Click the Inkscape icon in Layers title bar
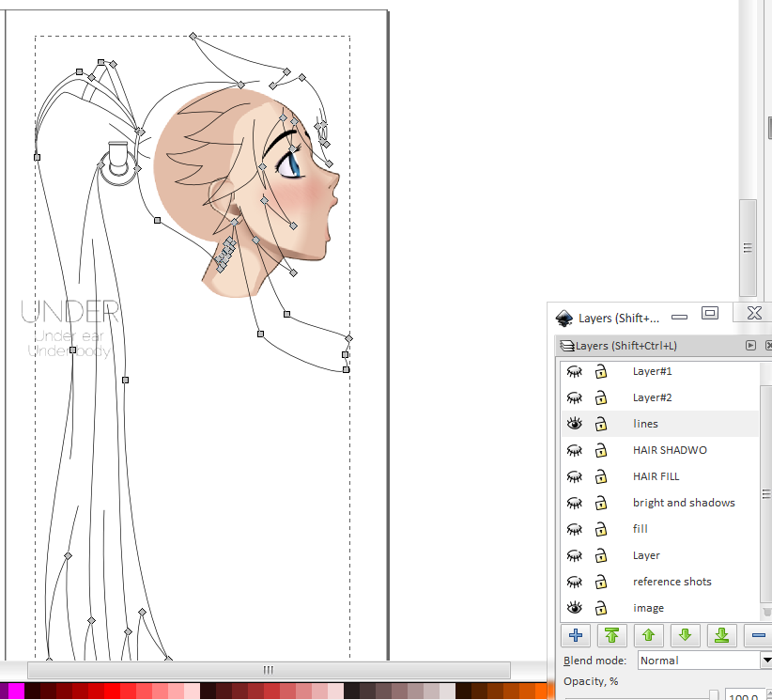This screenshot has height=700, width=772. (x=564, y=318)
